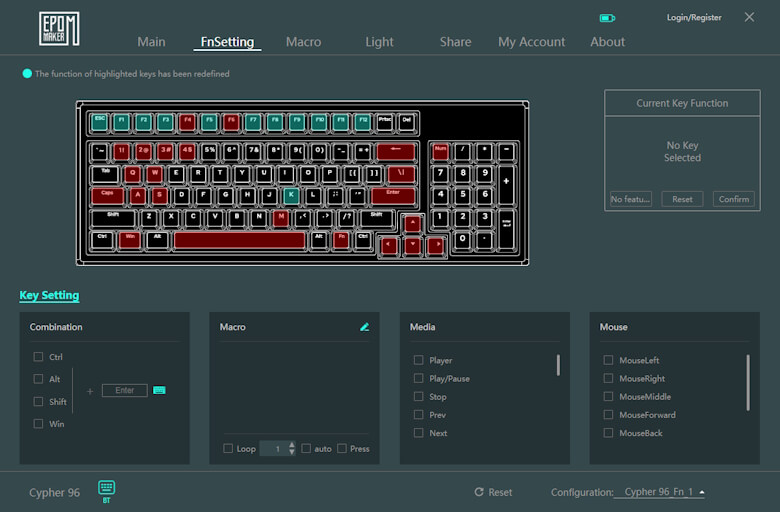Image resolution: width=780 pixels, height=512 pixels.
Task: Enable the Ctrl combination checkbox
Action: [39, 357]
